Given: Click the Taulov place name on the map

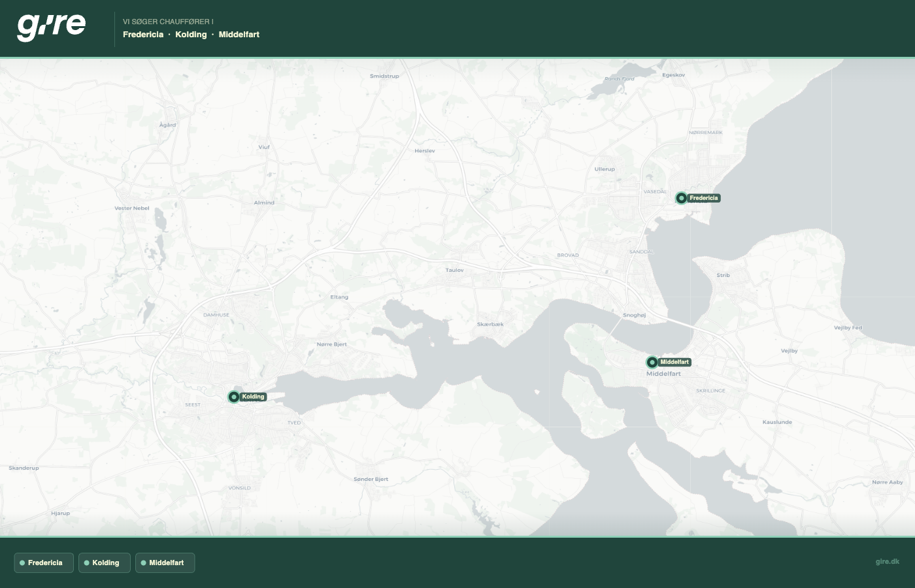Looking at the screenshot, I should pyautogui.click(x=454, y=270).
